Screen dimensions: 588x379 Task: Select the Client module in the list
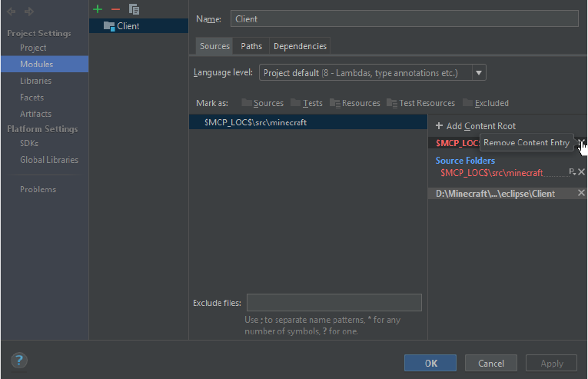point(128,26)
